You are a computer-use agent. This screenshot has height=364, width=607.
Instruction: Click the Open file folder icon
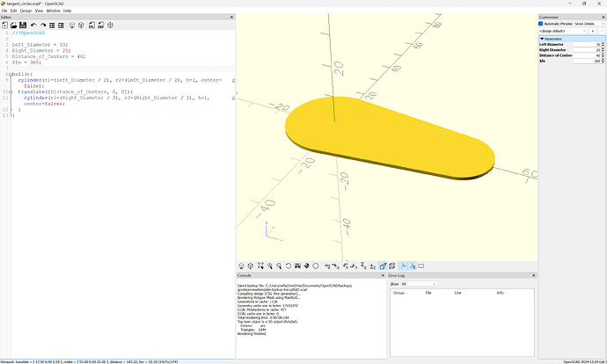pos(13,25)
